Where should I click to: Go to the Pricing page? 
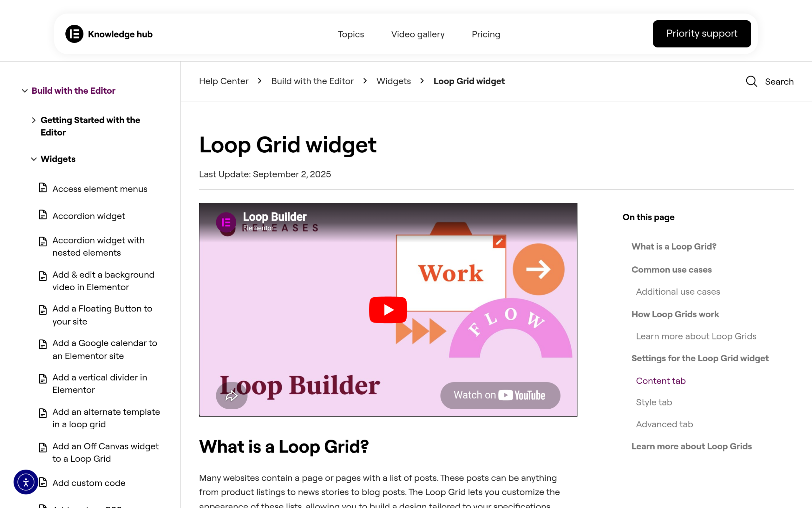(486, 34)
